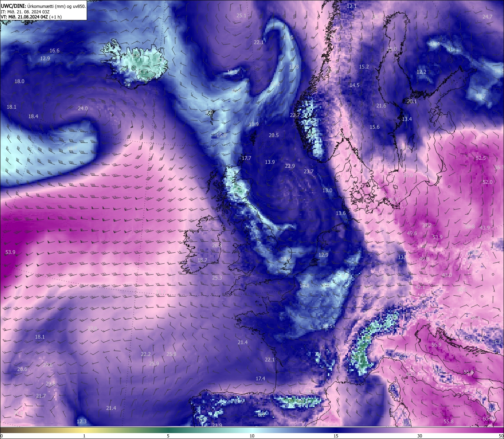The height and width of the screenshot is (439, 504).
Task: Click the 25.3 value label
Action: coord(217,278)
